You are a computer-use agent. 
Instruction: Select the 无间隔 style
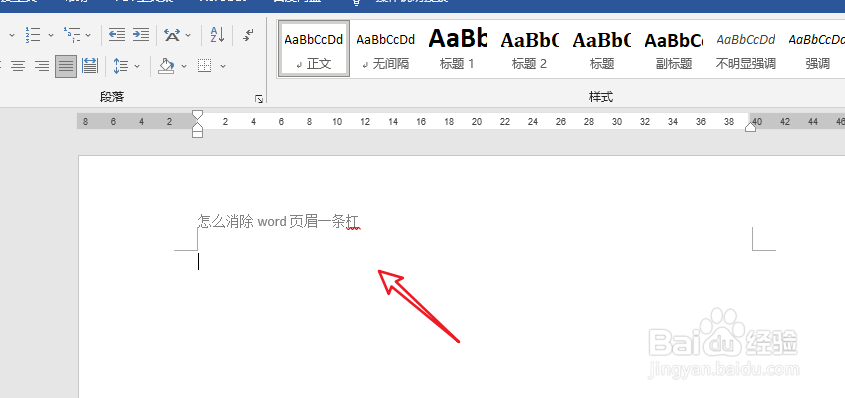pyautogui.click(x=386, y=49)
